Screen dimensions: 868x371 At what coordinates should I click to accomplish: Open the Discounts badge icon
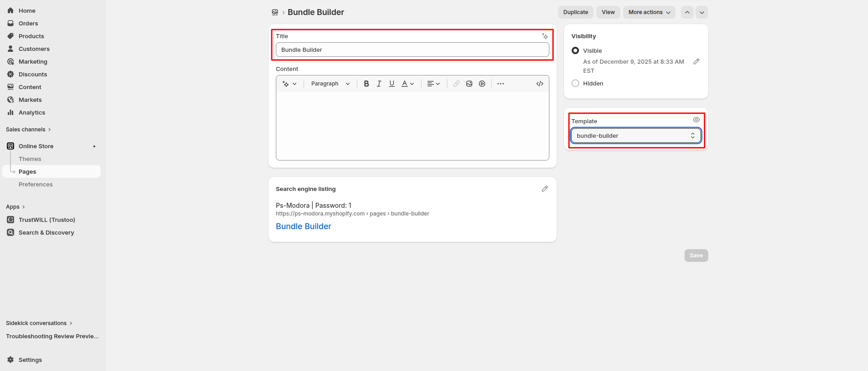[x=10, y=74]
